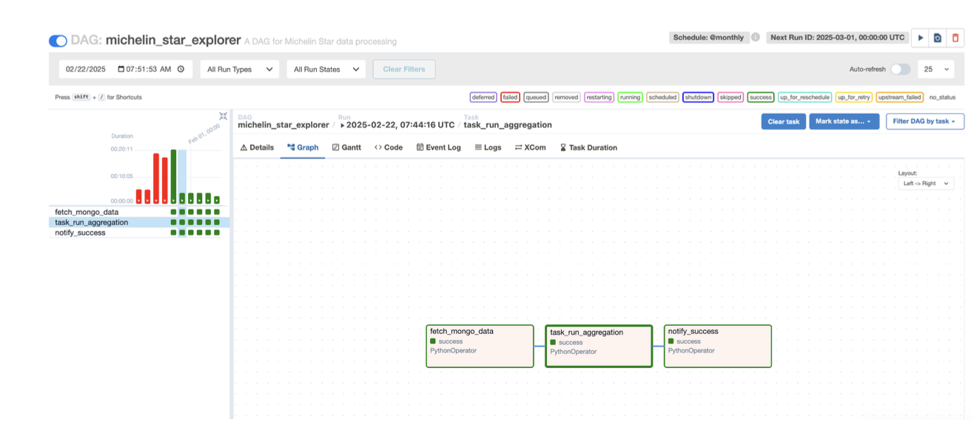Screen dimensions: 980x434
Task: Click the tallest red failed run bar
Action: [x=156, y=178]
